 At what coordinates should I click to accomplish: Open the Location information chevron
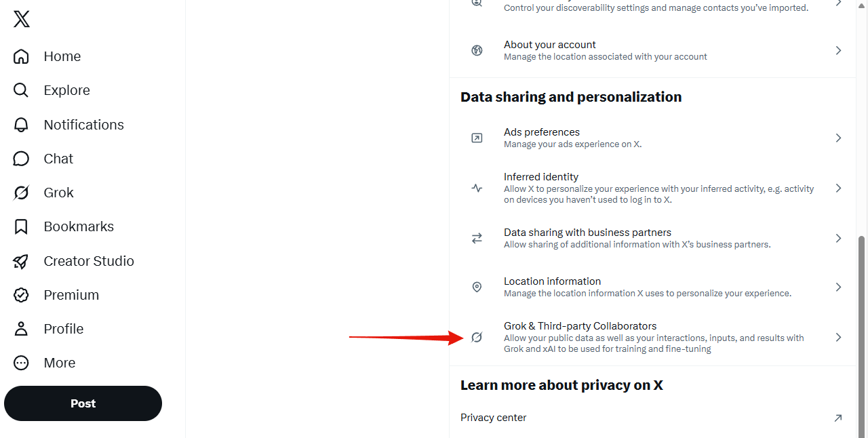(838, 287)
